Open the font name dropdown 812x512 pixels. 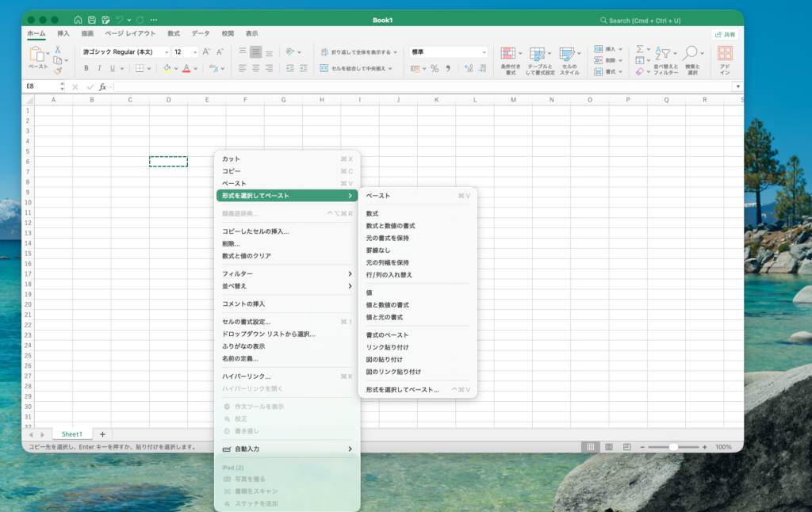167,52
